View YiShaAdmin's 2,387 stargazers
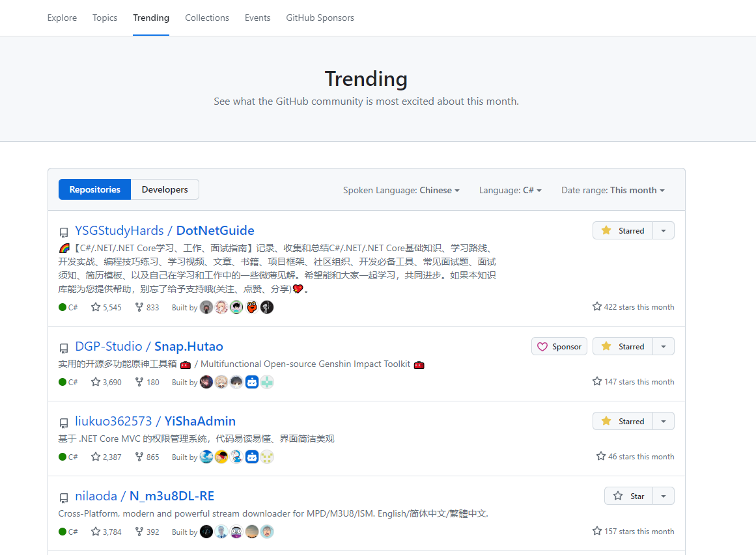 (106, 457)
